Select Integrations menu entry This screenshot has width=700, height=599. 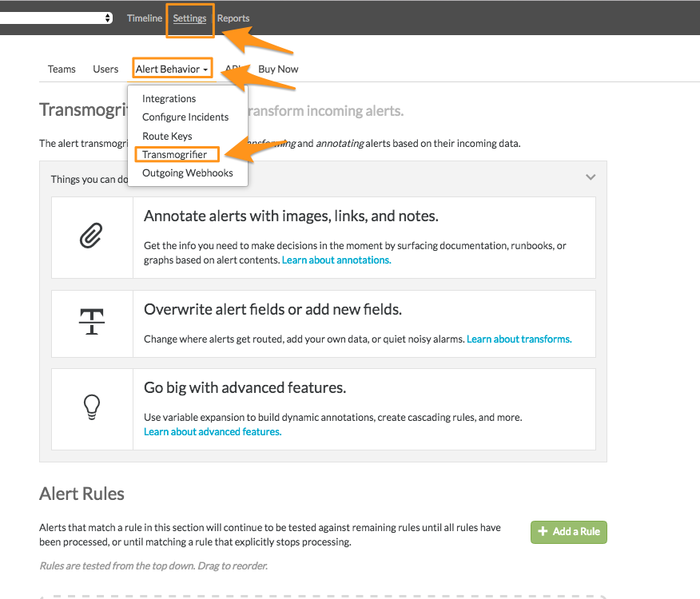click(x=169, y=99)
